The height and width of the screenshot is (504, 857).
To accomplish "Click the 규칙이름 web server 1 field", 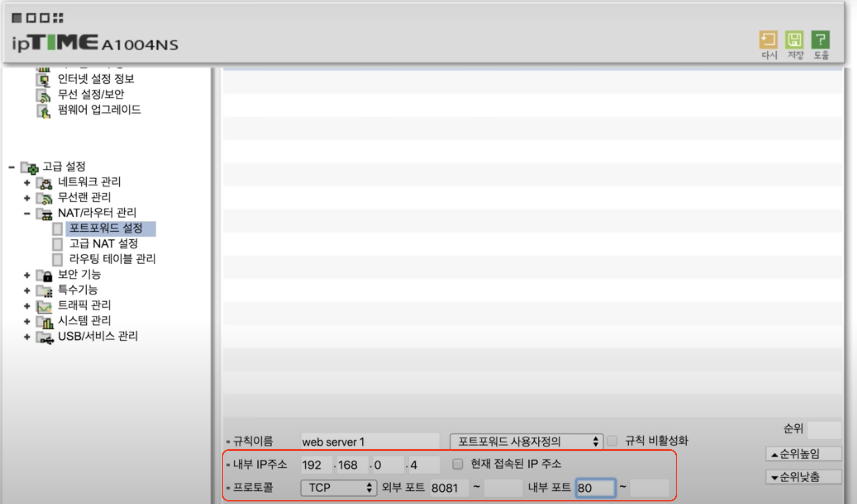I will click(x=369, y=441).
